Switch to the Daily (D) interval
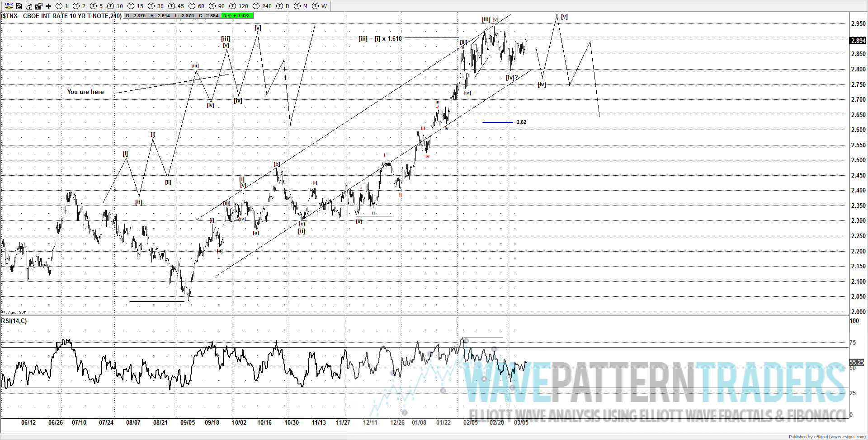The width and height of the screenshot is (868, 440). tap(283, 6)
